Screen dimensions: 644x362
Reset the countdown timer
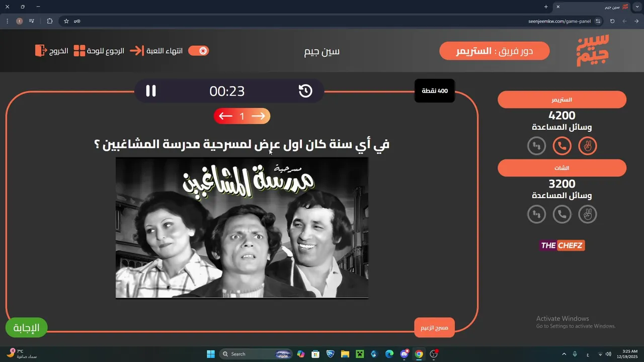[305, 91]
